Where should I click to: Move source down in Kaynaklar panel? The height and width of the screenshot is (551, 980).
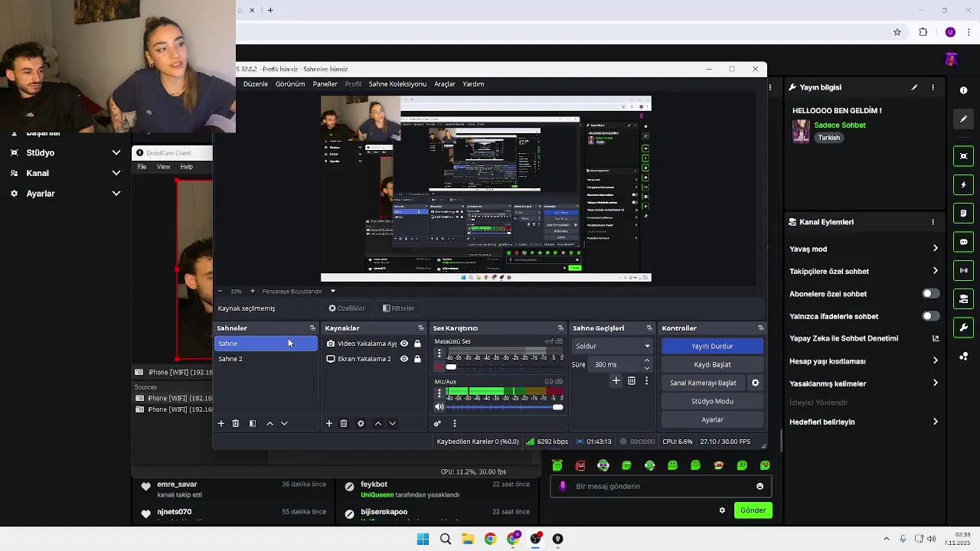[x=392, y=423]
